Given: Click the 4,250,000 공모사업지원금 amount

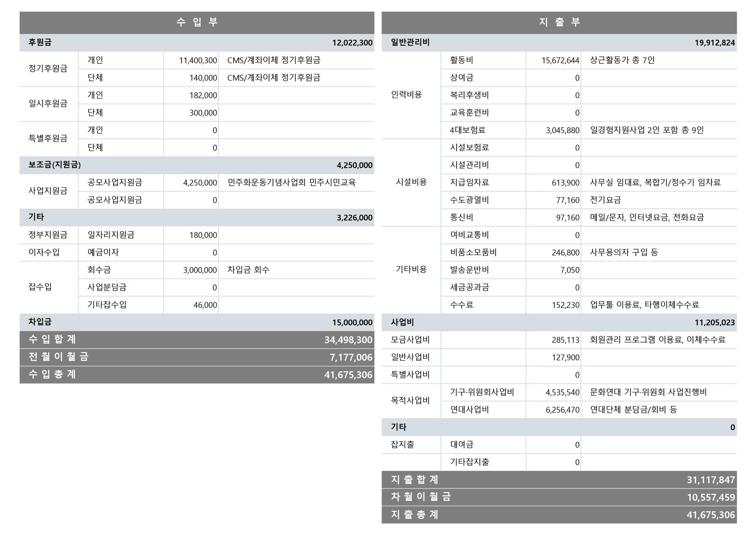Looking at the screenshot, I should pyautogui.click(x=200, y=183).
